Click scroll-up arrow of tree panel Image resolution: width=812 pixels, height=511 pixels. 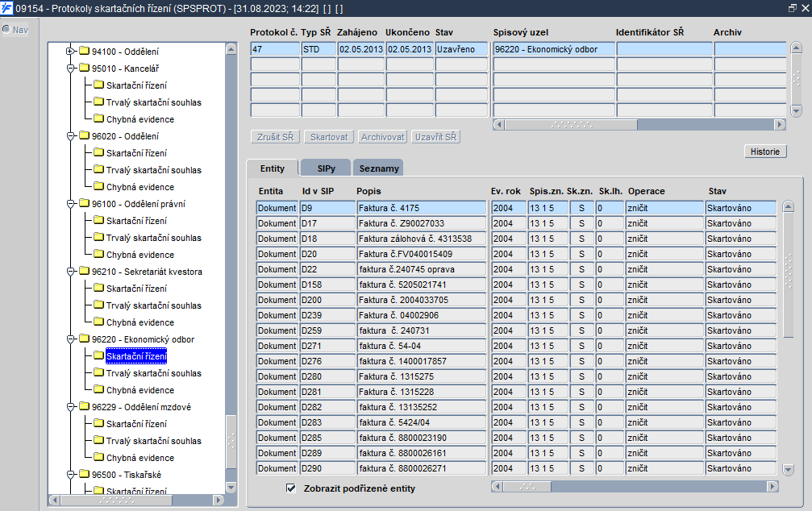pos(231,49)
